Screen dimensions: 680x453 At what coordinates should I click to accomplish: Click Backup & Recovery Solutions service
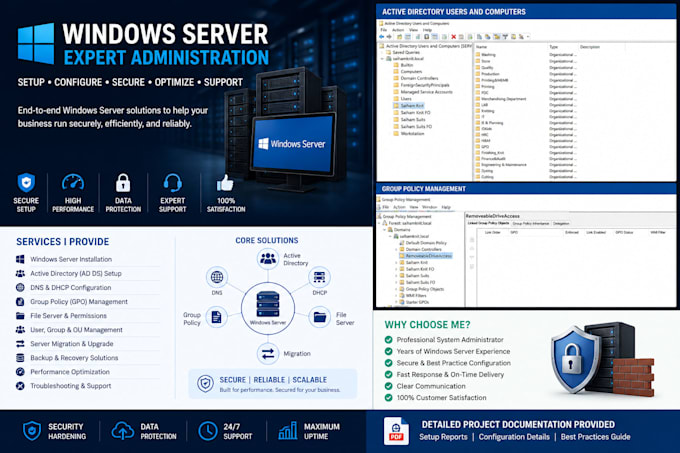tap(67, 358)
